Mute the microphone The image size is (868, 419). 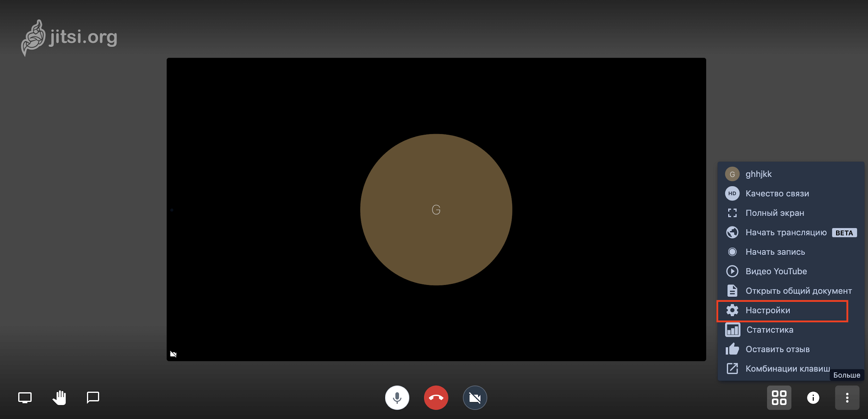point(397,397)
